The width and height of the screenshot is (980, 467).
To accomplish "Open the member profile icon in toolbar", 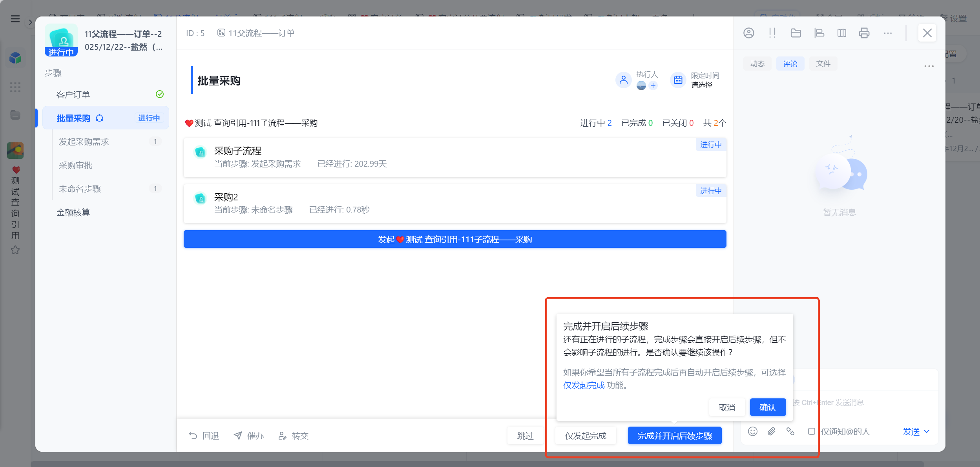I will point(748,33).
